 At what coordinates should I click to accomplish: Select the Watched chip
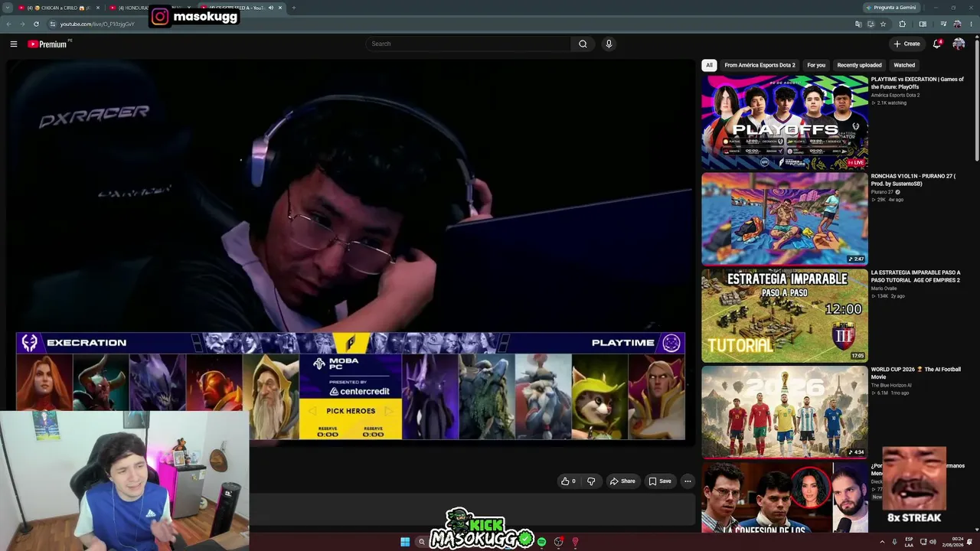(x=904, y=65)
